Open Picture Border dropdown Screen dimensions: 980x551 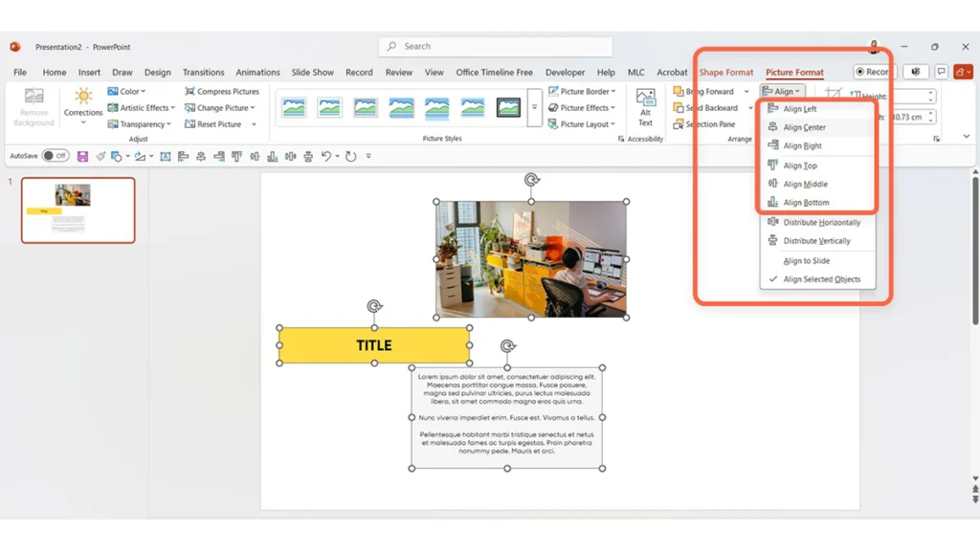coord(582,91)
